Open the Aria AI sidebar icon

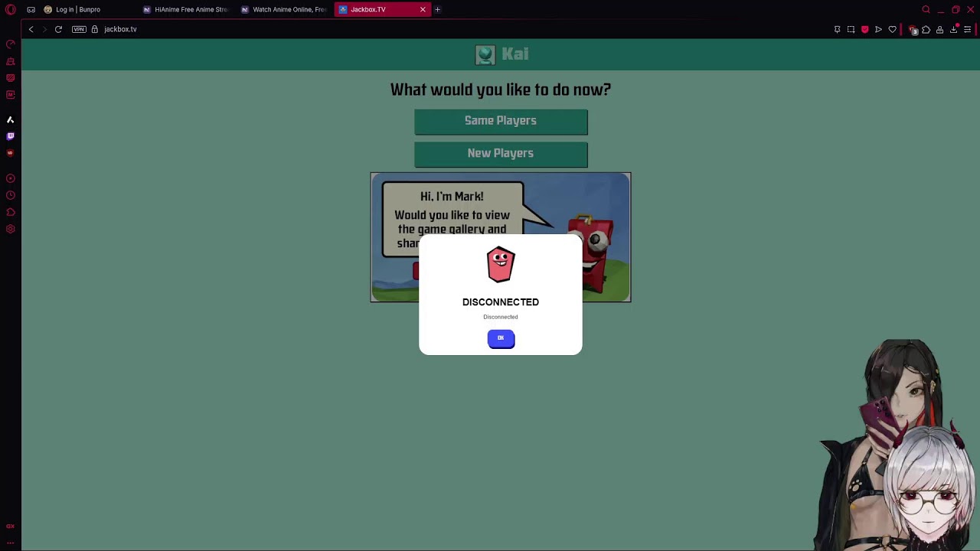click(x=11, y=119)
